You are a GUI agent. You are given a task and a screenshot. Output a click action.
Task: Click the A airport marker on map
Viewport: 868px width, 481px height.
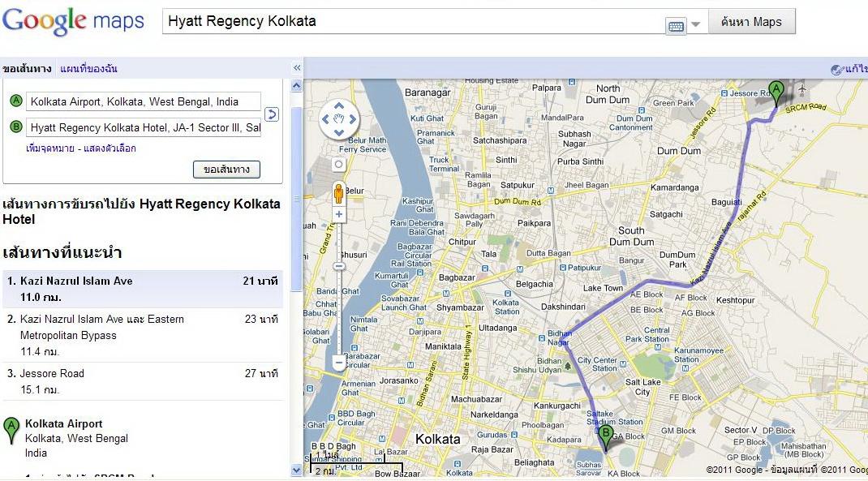(x=776, y=93)
